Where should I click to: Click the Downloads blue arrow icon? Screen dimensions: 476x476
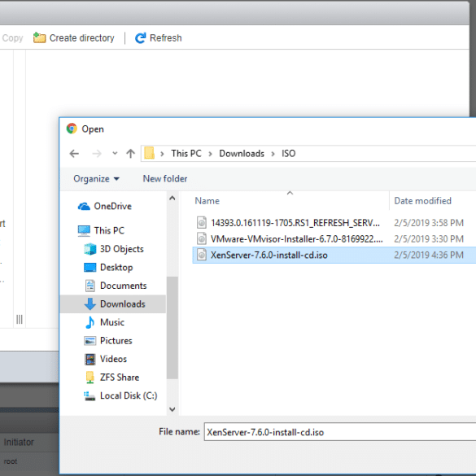(90, 304)
